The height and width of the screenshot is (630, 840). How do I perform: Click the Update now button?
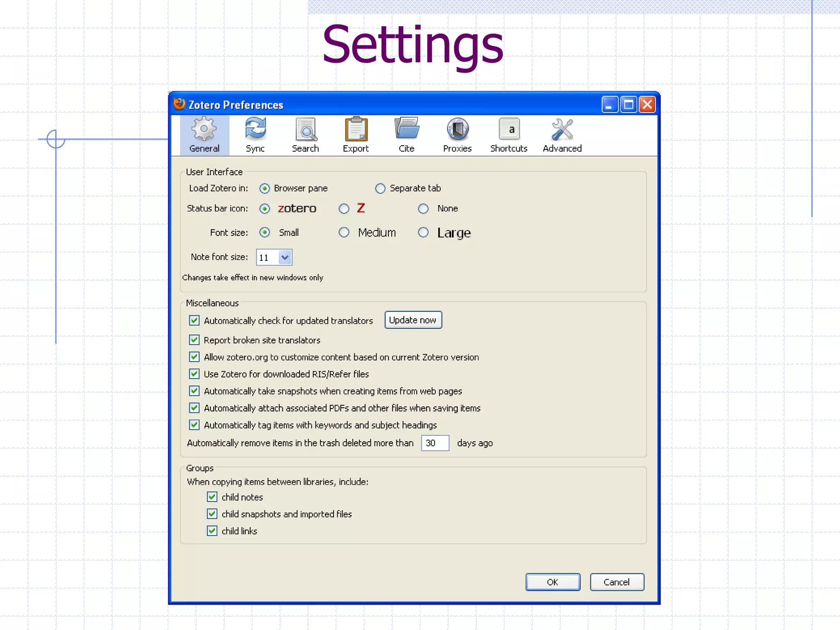tap(413, 320)
